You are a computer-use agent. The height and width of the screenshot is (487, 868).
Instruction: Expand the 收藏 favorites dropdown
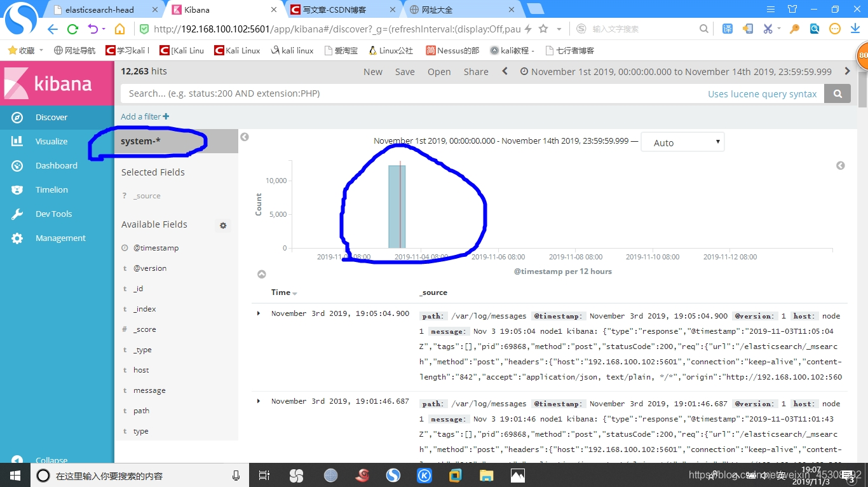point(41,50)
